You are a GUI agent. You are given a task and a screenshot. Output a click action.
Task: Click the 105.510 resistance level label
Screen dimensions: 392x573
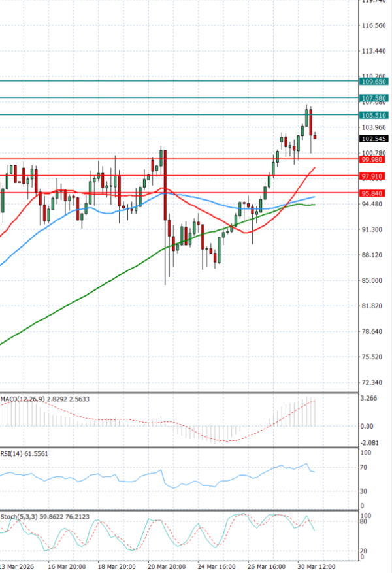(x=374, y=115)
